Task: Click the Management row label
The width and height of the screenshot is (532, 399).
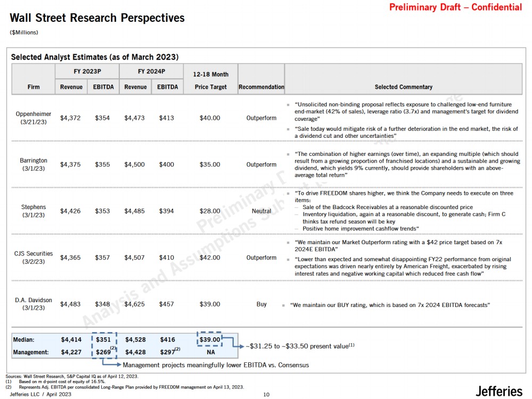Action: click(x=31, y=352)
